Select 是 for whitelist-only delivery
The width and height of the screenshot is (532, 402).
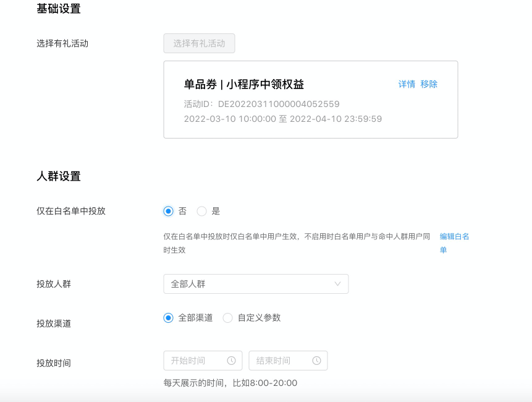click(201, 211)
